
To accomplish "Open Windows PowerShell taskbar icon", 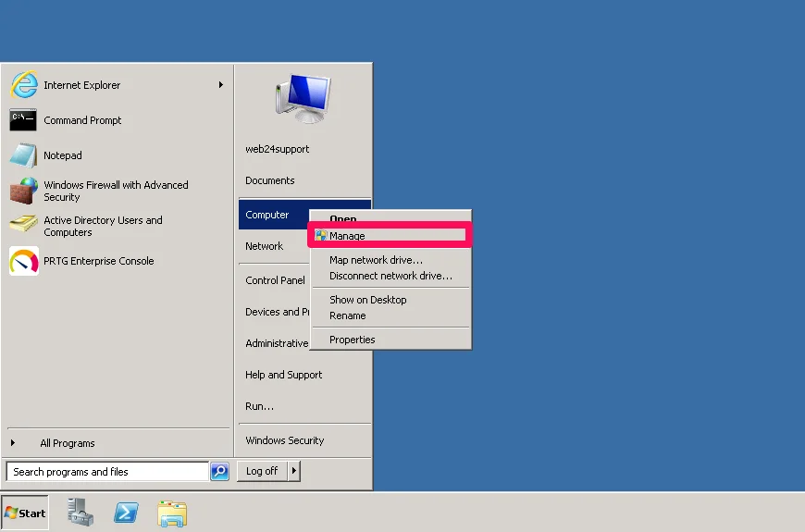I will [x=126, y=513].
